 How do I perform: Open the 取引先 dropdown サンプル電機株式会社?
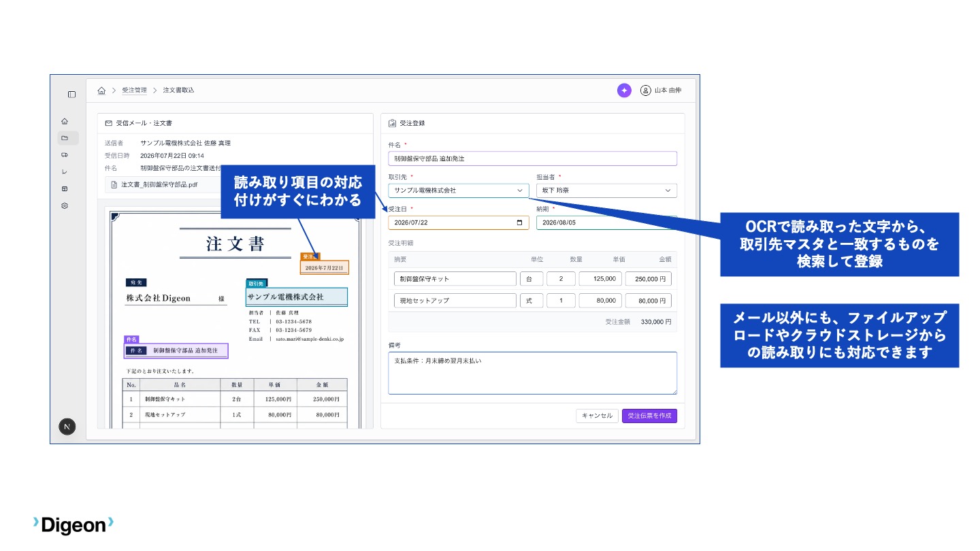458,190
